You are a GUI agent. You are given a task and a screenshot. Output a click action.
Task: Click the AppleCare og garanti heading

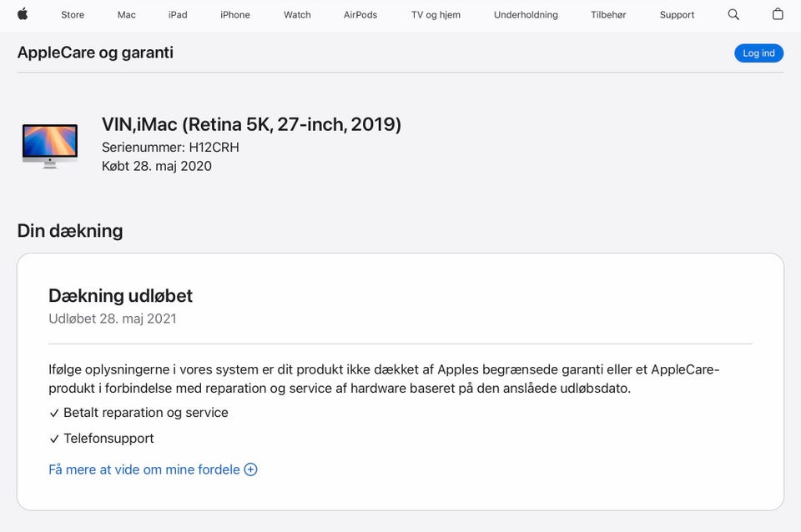click(x=95, y=53)
